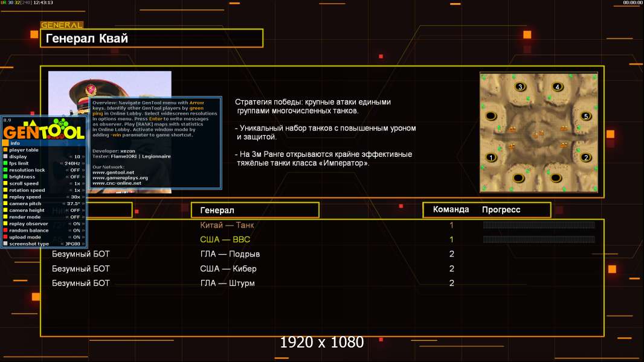Click the orange square beside info
Viewport: 644px width, 362px height.
pos(5,143)
